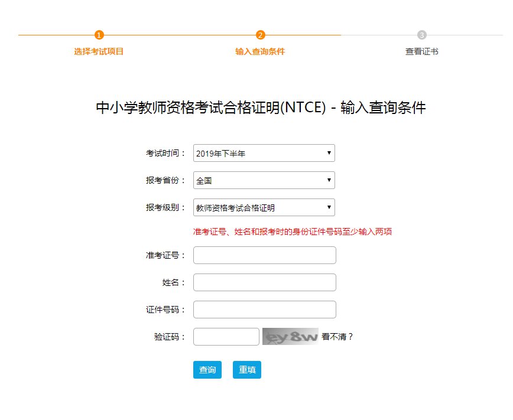This screenshot has width=513, height=420.
Task: Click the 报考省份 dropdown arrow
Action: click(x=329, y=181)
